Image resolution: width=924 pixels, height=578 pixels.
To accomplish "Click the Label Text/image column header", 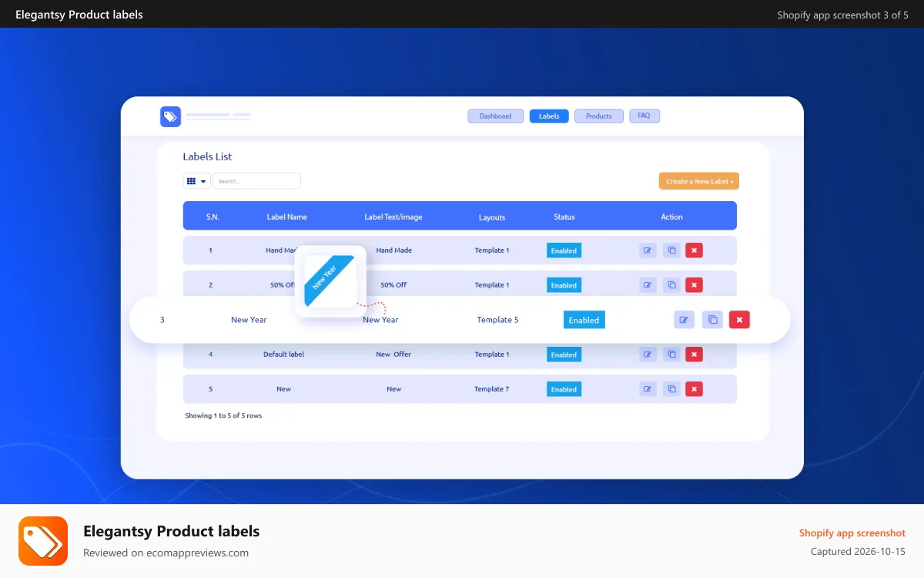I will [x=393, y=217].
